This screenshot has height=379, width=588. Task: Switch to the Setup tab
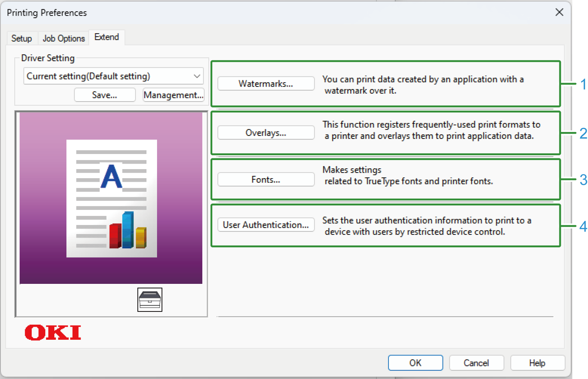click(x=21, y=38)
